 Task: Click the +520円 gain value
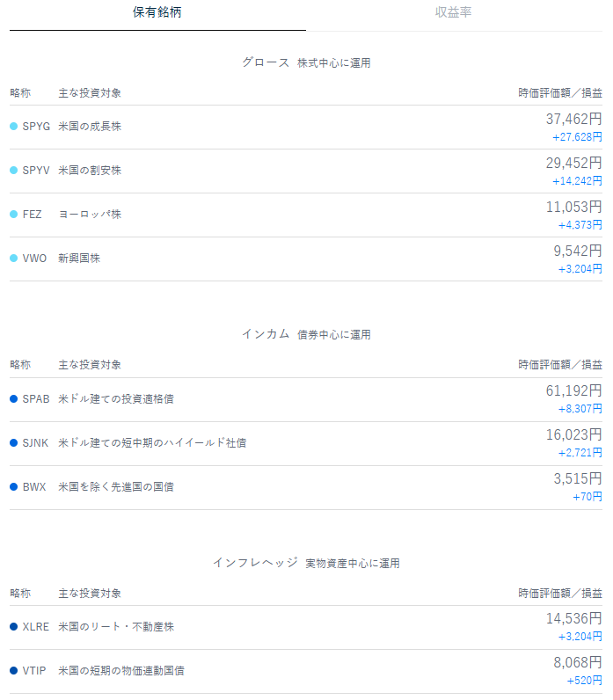585,681
